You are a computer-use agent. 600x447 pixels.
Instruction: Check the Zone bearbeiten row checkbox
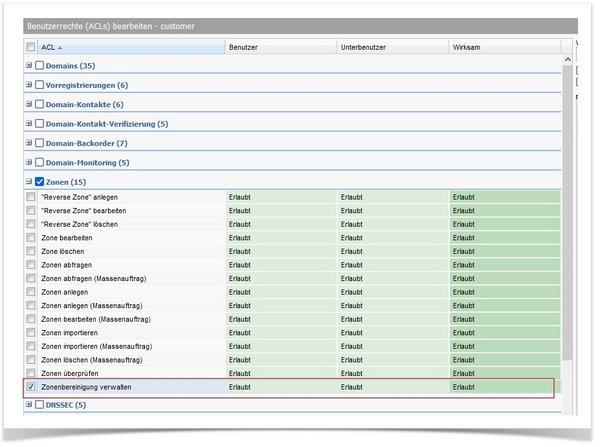31,237
